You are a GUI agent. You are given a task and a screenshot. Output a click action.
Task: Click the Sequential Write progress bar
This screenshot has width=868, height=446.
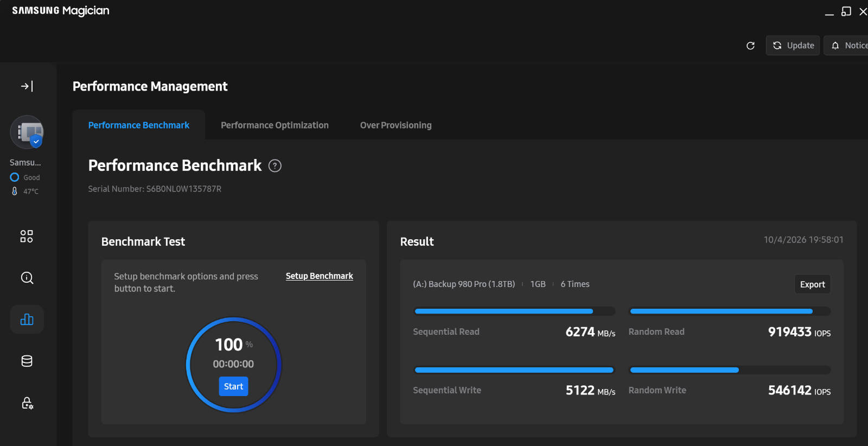pyautogui.click(x=514, y=370)
